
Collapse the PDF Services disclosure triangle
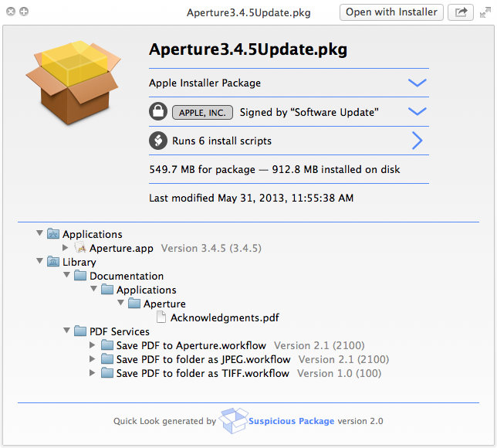(66, 331)
